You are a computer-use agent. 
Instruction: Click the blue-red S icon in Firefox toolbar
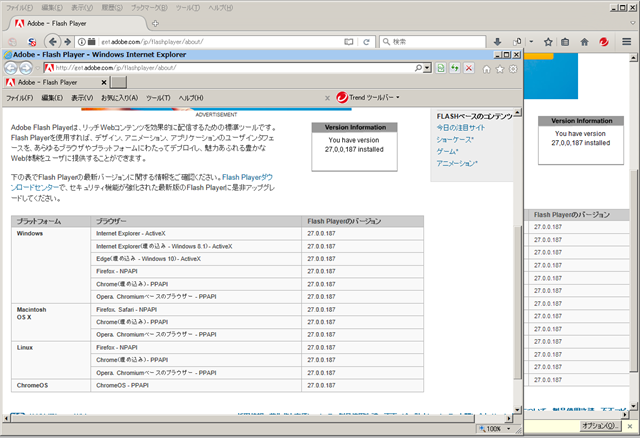pyautogui.click(x=32, y=42)
